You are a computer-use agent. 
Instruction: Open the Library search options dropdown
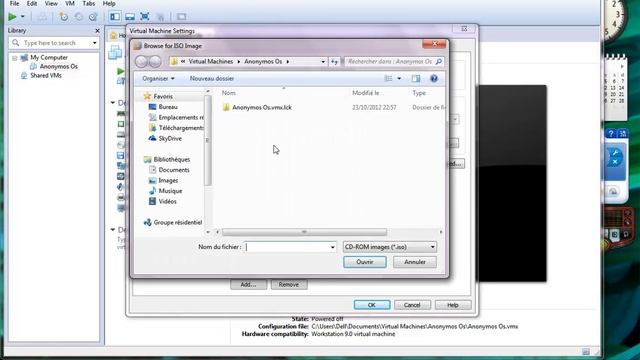click(95, 43)
